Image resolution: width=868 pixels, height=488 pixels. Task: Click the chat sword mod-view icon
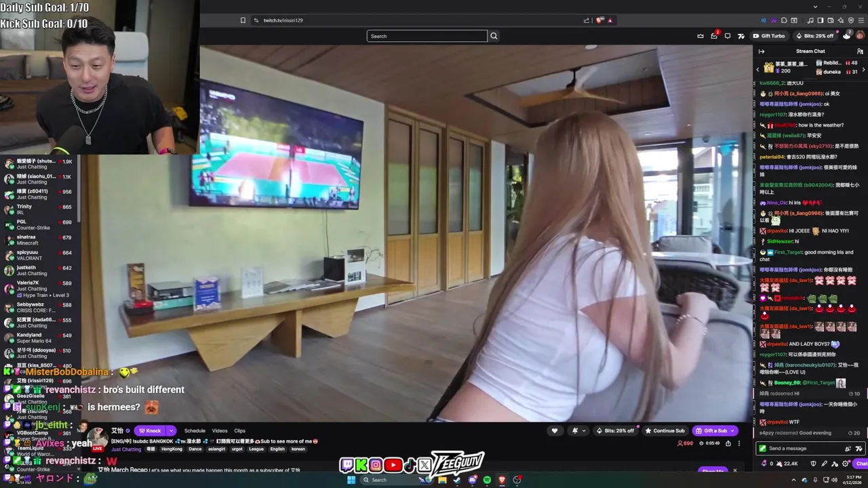click(x=824, y=464)
